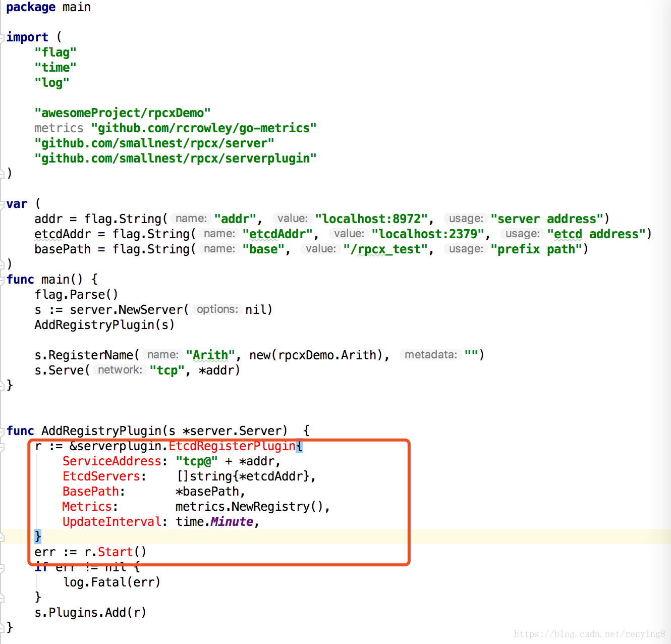Image resolution: width=671 pixels, height=644 pixels.
Task: Click new(rpcxDemo.Arith) expression
Action: [316, 355]
